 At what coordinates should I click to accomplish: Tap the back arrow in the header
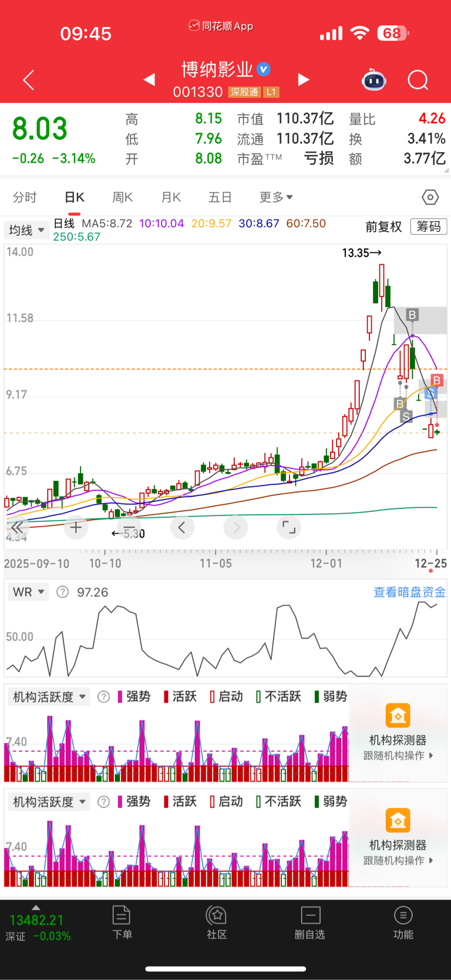(28, 80)
